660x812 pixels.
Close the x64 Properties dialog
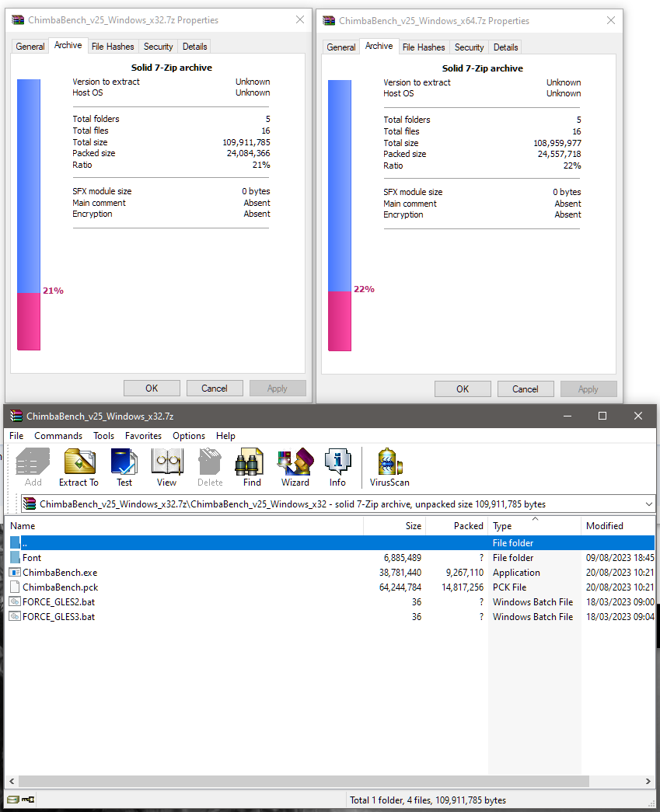(611, 21)
